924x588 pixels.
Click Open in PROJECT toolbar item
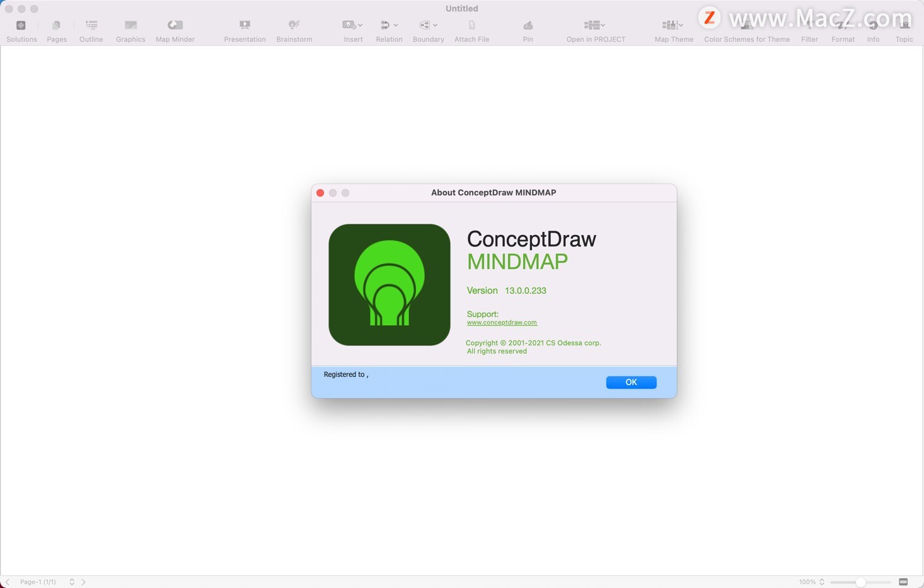tap(595, 25)
